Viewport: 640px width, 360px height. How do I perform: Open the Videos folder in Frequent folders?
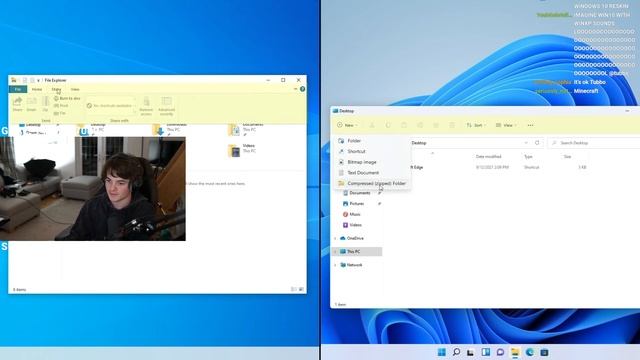(x=242, y=150)
